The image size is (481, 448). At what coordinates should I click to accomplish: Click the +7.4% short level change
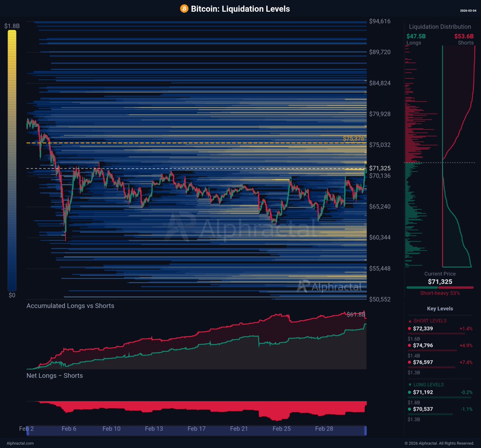466,362
